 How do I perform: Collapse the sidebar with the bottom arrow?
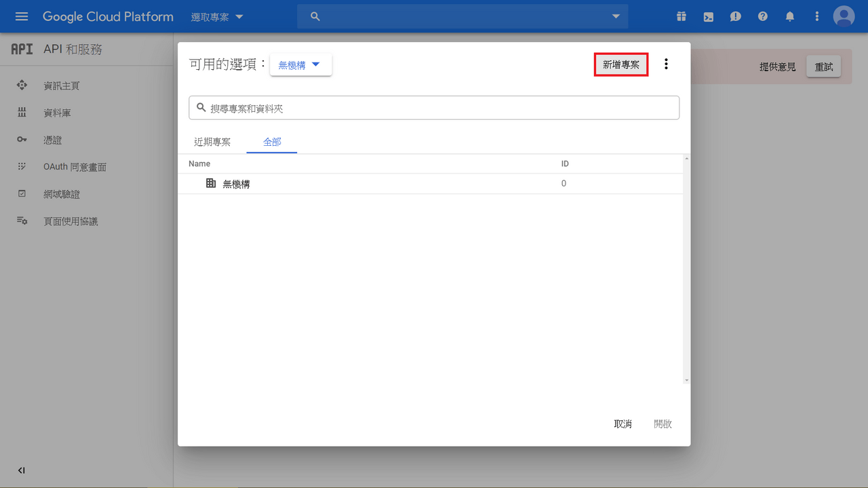(x=22, y=470)
